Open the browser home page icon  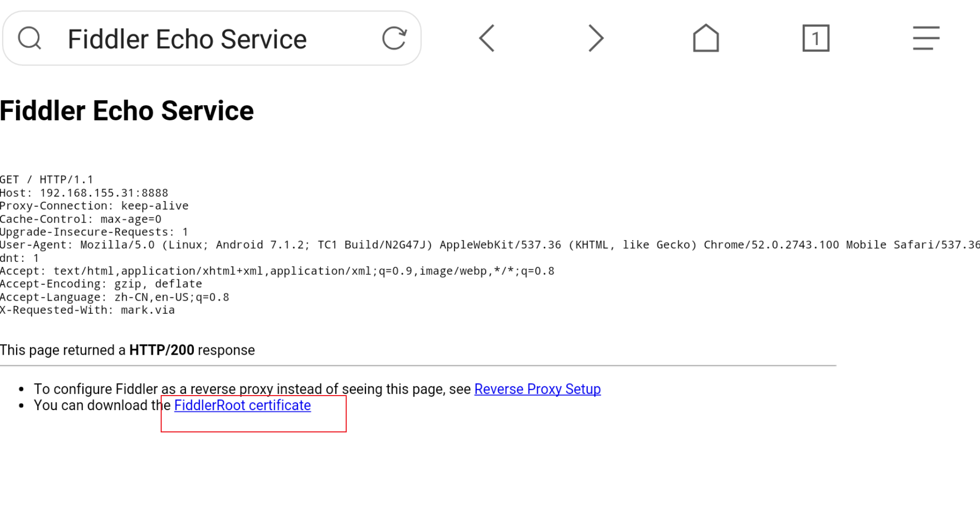coord(706,38)
